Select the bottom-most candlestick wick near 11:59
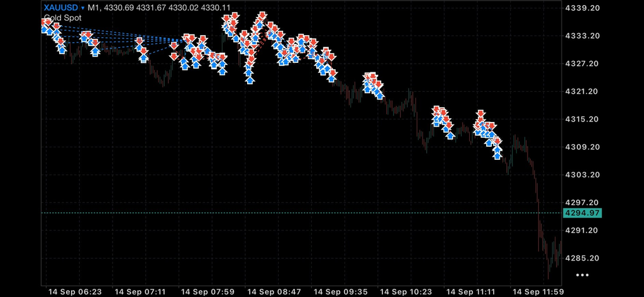 548,272
